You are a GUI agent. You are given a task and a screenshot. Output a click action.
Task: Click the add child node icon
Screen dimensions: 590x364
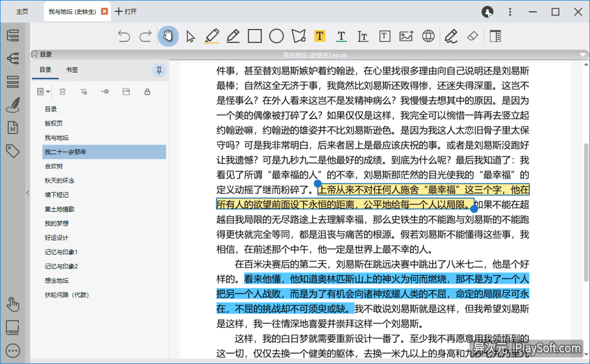(84, 91)
